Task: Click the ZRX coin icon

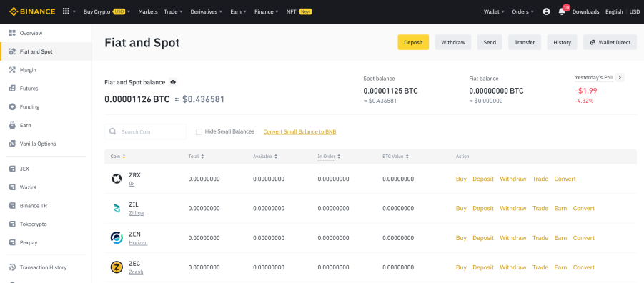Action: [117, 179]
